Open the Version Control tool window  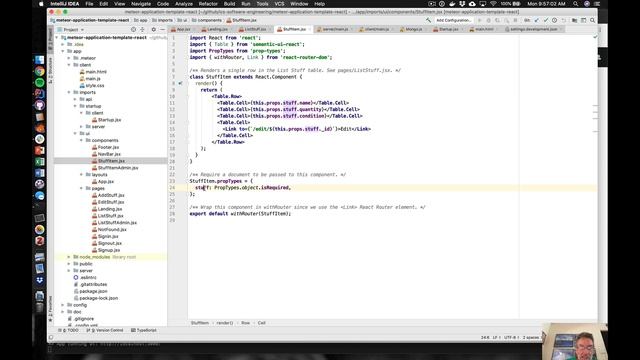coord(105,330)
